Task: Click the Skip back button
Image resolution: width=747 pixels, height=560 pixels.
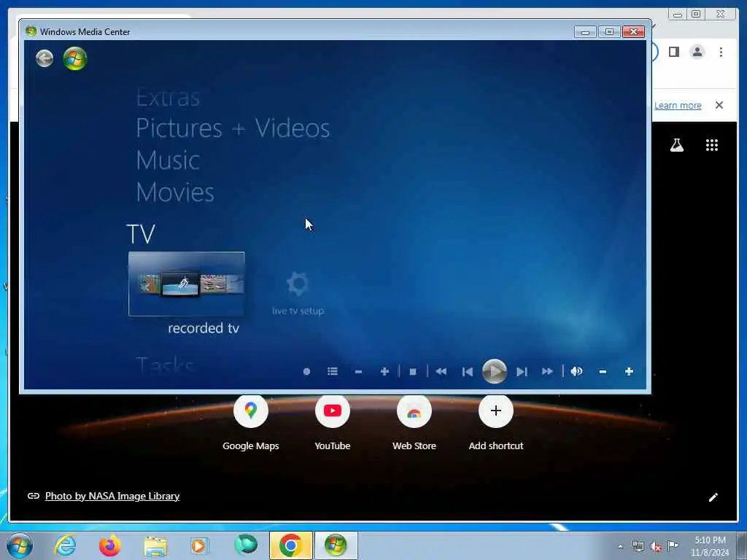Action: [468, 371]
